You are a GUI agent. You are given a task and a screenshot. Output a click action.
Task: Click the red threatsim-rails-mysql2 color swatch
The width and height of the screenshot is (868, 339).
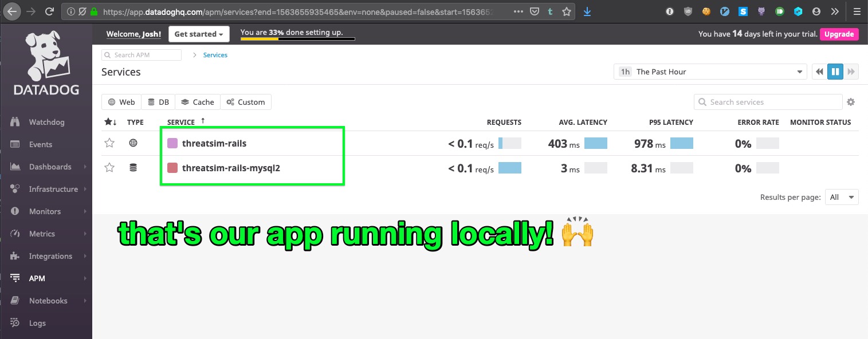(x=172, y=168)
